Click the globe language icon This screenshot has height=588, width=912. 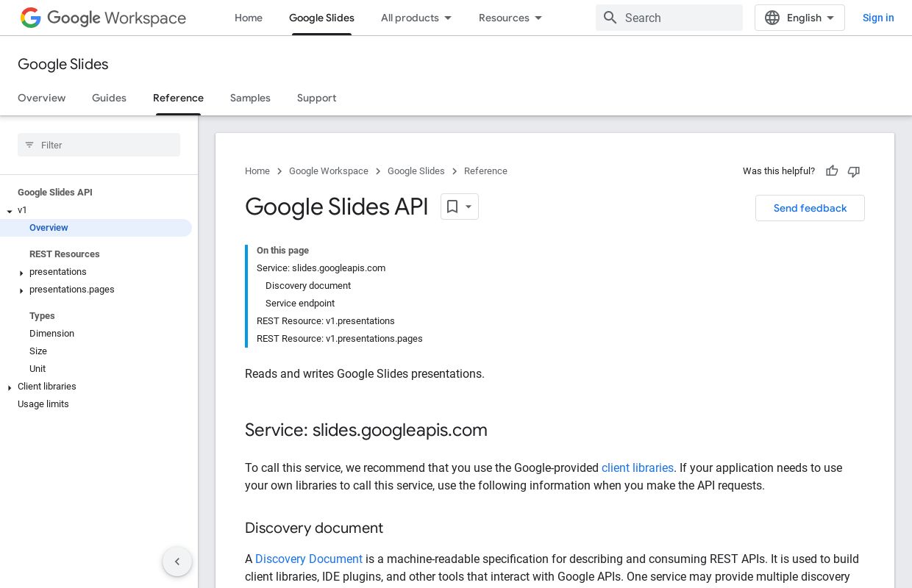pos(772,18)
